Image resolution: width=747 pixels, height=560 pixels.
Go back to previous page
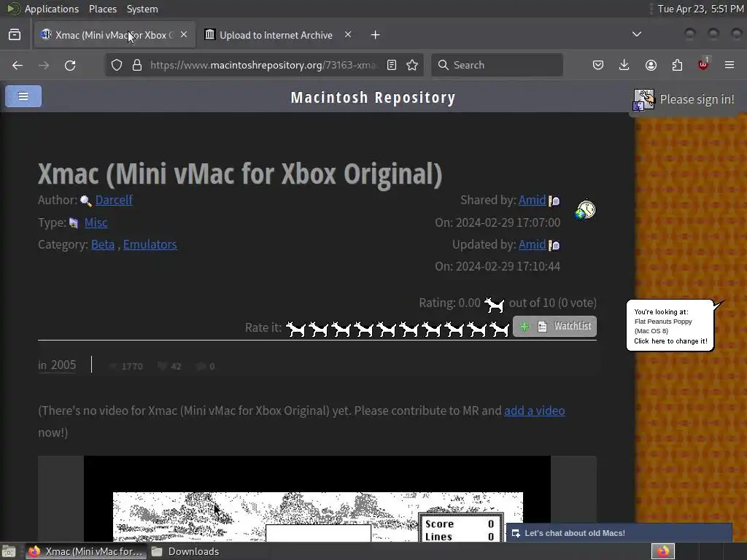pos(18,65)
